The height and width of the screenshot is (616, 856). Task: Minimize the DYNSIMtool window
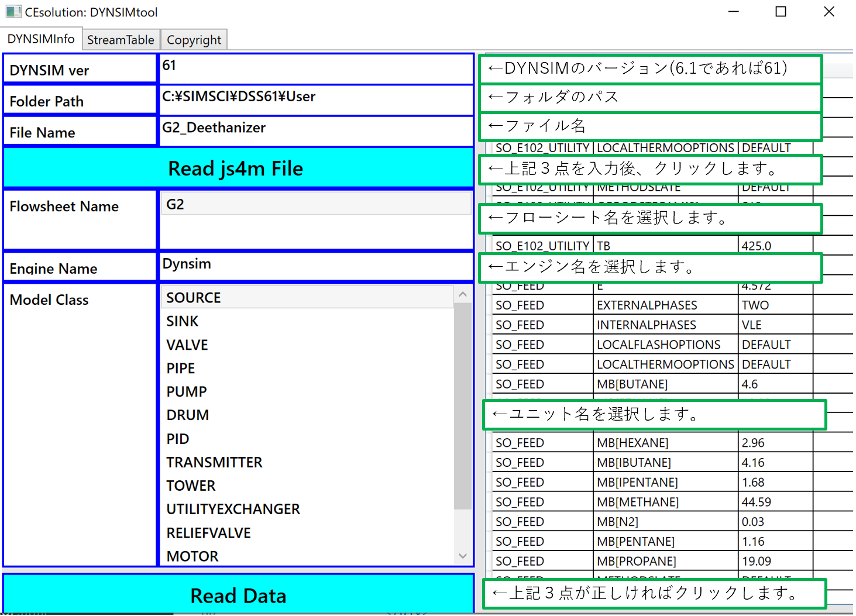tap(733, 12)
